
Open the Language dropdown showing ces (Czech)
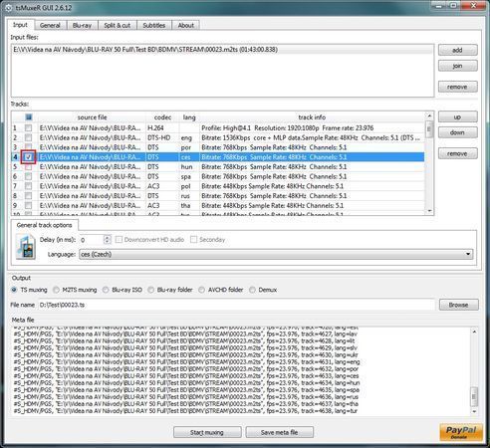click(276, 254)
